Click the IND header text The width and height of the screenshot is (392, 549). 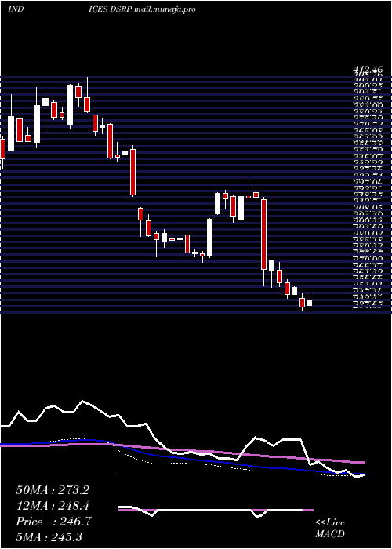point(16,9)
